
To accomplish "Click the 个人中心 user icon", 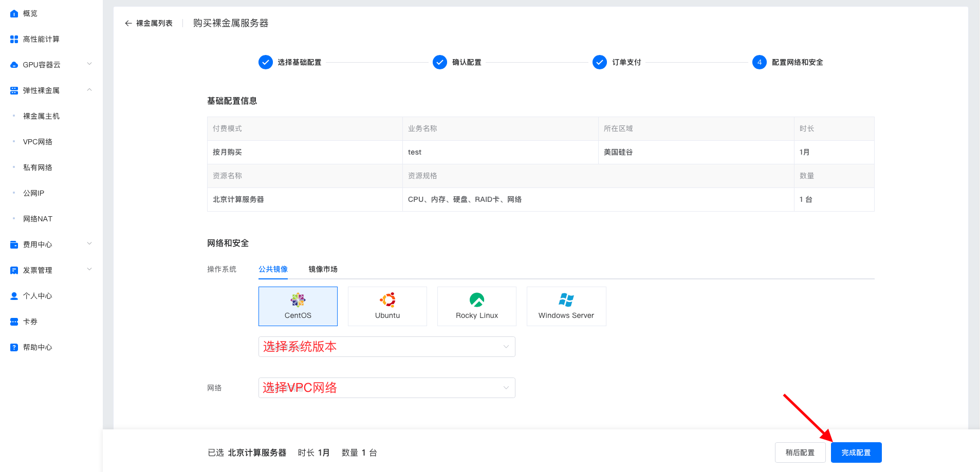I will point(14,296).
